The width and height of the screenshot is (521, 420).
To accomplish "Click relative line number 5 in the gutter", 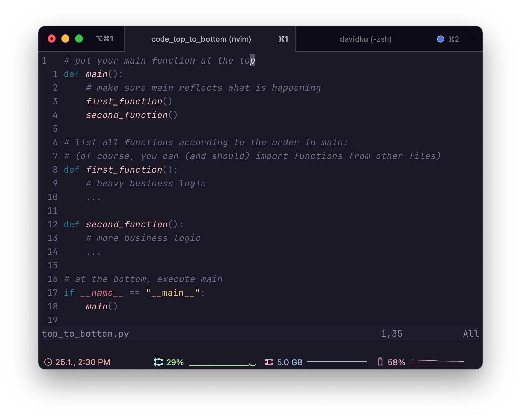I will [55, 129].
